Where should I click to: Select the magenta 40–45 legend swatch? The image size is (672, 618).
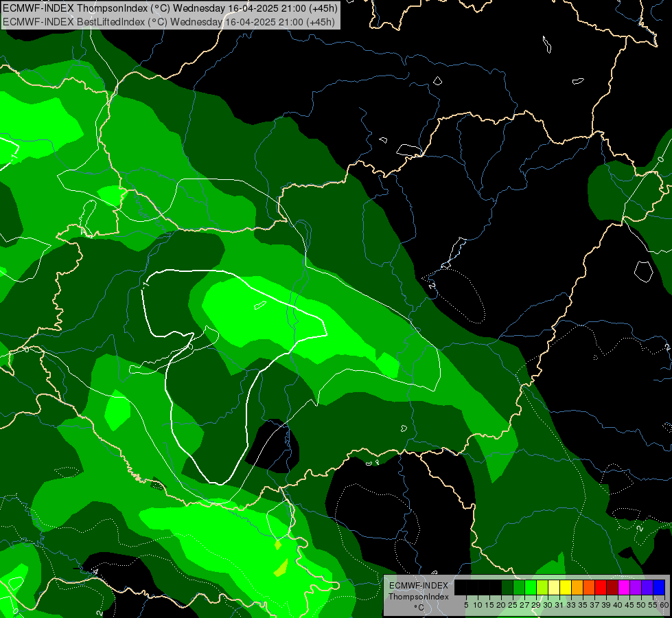tap(624, 587)
